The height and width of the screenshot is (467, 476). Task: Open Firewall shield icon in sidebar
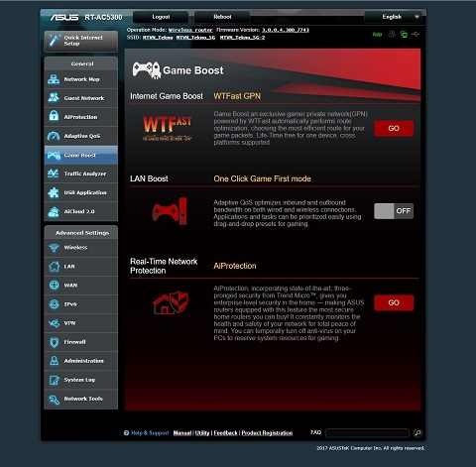click(54, 342)
